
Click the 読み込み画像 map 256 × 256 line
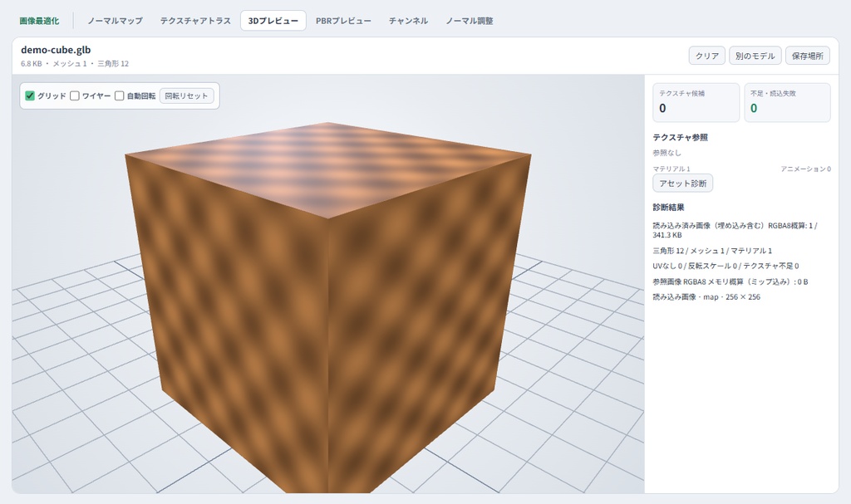[x=706, y=296]
